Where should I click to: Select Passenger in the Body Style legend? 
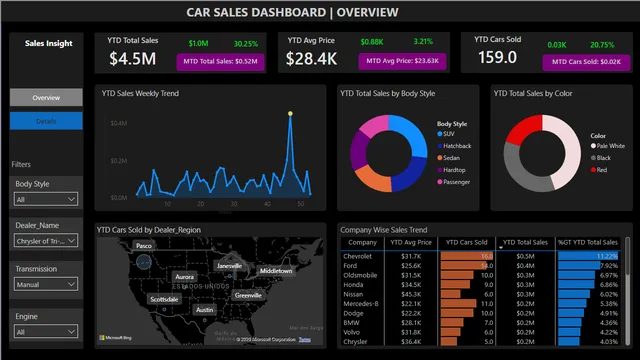pyautogui.click(x=453, y=182)
